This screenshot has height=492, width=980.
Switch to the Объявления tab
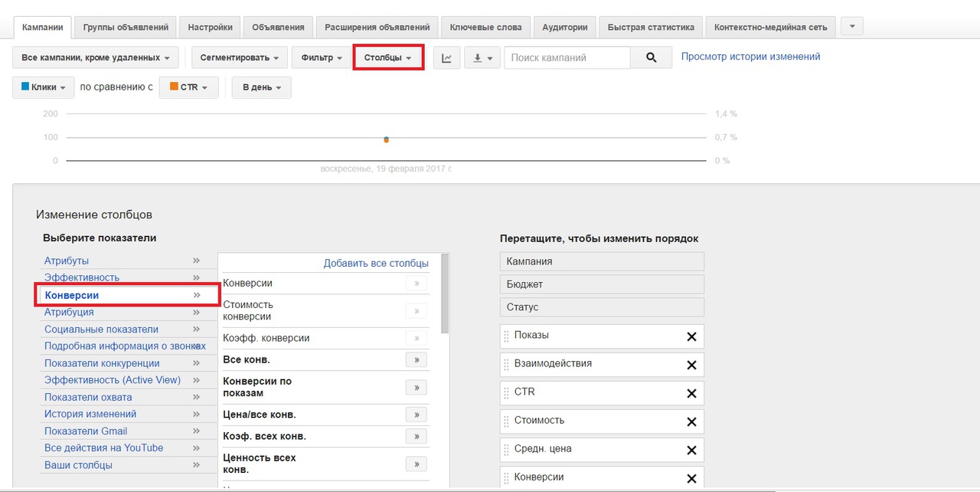(x=278, y=27)
